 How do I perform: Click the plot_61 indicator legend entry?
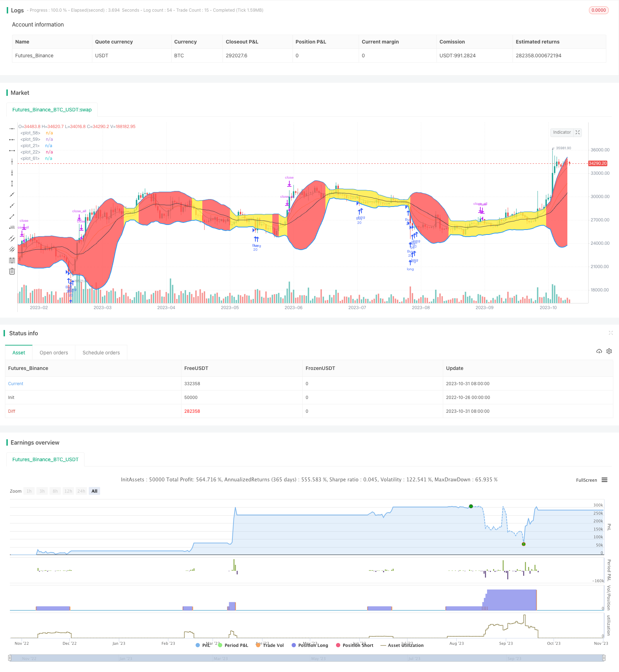(x=36, y=158)
